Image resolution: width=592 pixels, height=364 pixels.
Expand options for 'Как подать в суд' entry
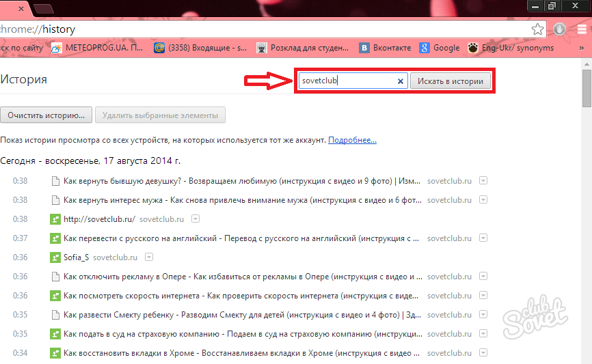[x=483, y=334]
